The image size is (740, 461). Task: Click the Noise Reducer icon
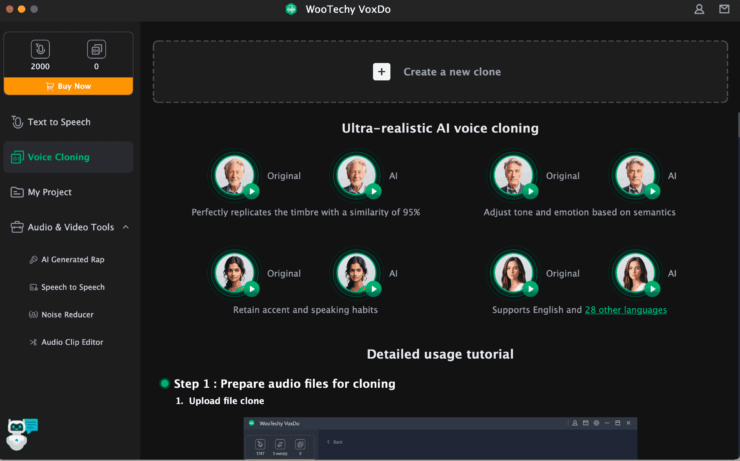32,315
